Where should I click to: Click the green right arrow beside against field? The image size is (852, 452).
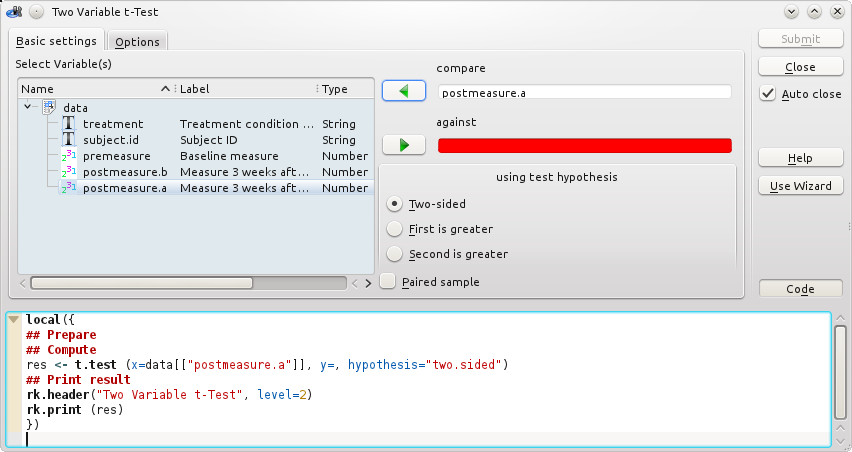pos(404,145)
